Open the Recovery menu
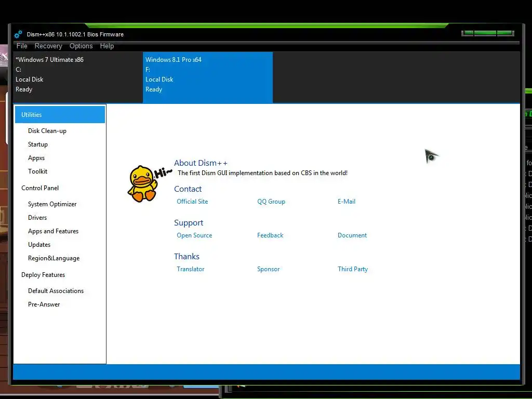 point(48,46)
